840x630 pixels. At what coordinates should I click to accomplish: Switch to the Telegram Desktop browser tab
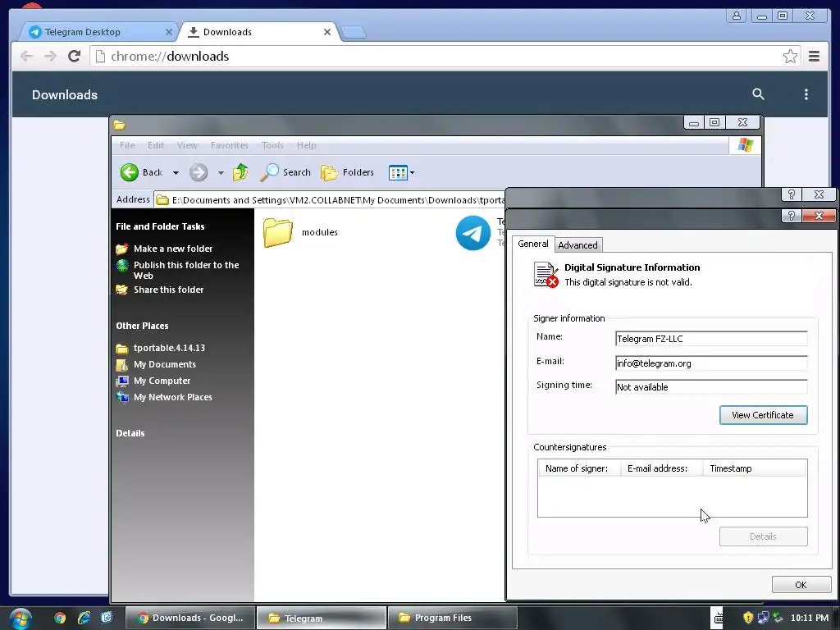(99, 32)
